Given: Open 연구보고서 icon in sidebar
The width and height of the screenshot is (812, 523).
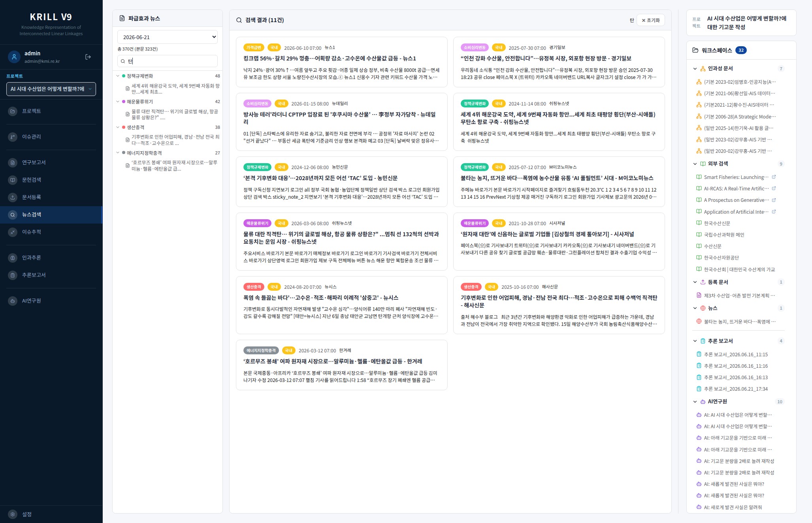Looking at the screenshot, I should click(x=13, y=162).
